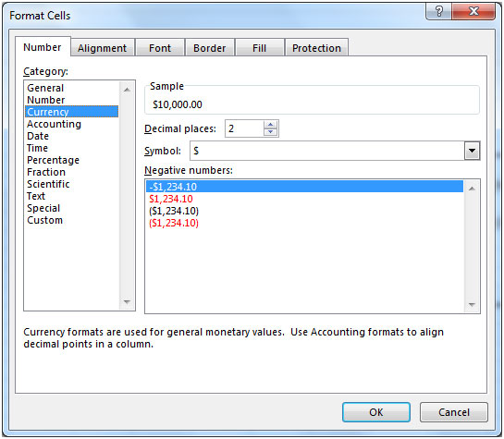
Task: Select red parentheses negative format ($1,234.10)
Action: pyautogui.click(x=174, y=223)
